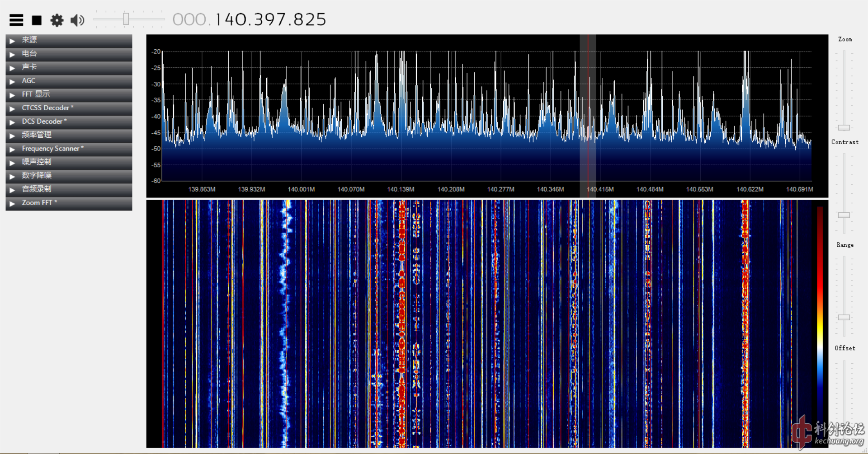Expand the 声卡 panel
The width and height of the screenshot is (868, 454).
click(69, 67)
